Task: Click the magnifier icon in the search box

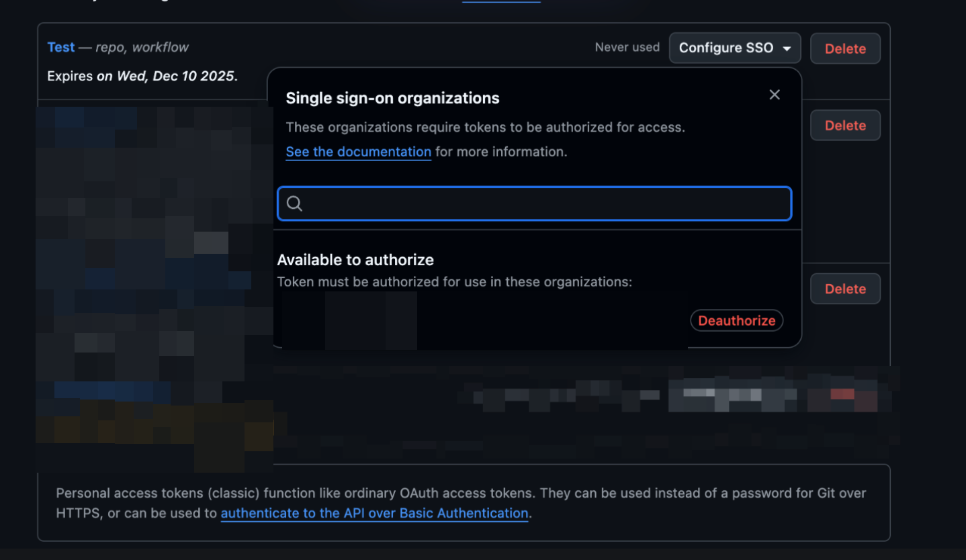Action: [294, 204]
